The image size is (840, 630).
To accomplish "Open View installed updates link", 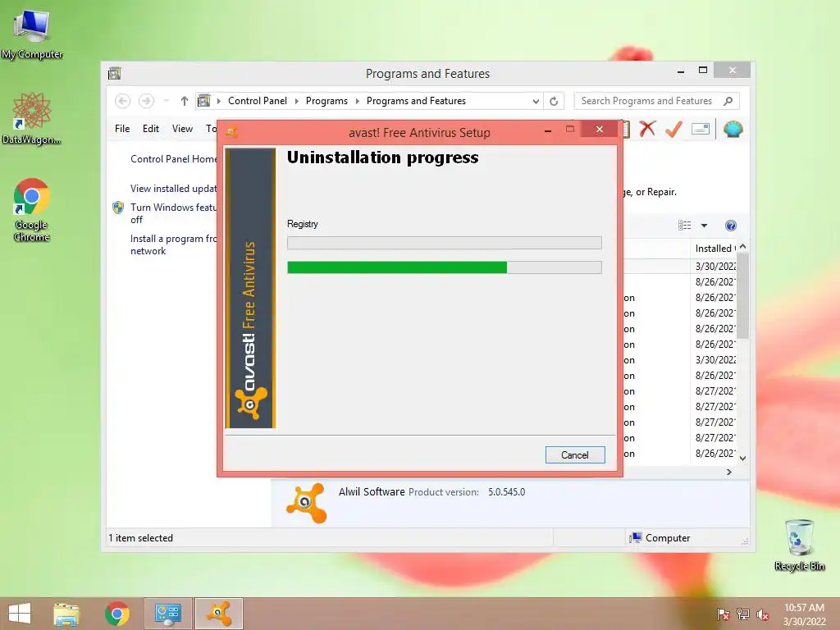I will [173, 189].
